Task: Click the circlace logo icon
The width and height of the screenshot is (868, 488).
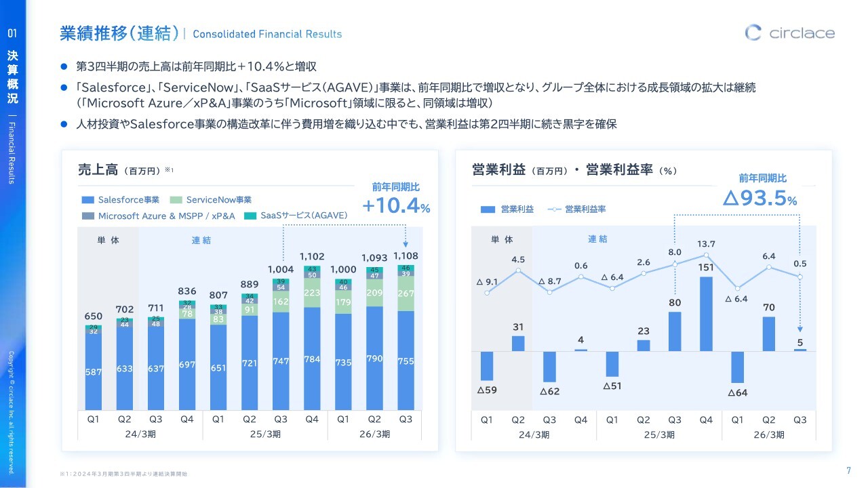Action: tap(753, 33)
